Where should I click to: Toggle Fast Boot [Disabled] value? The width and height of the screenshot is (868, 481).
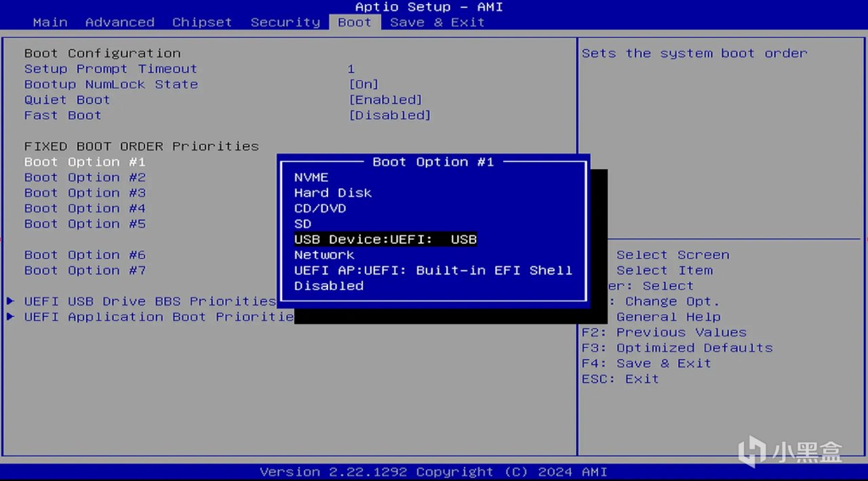click(390, 116)
